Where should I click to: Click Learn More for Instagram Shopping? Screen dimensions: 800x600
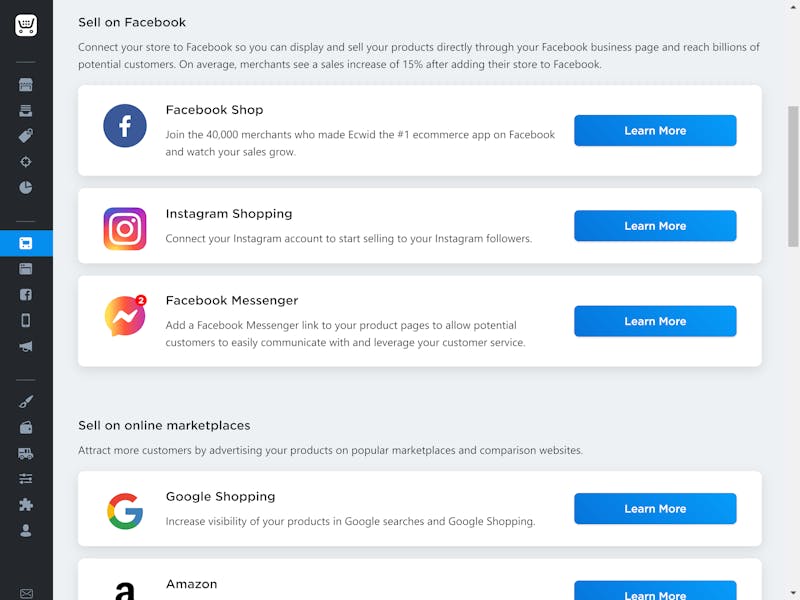coord(655,226)
